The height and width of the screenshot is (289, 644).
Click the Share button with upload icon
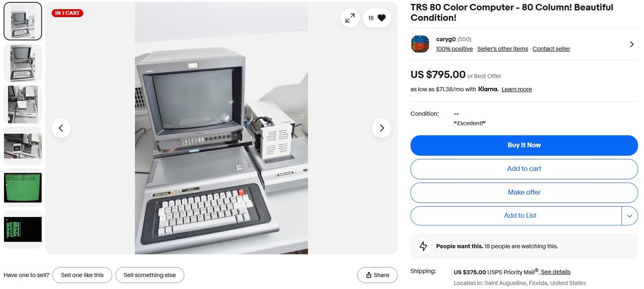(377, 275)
